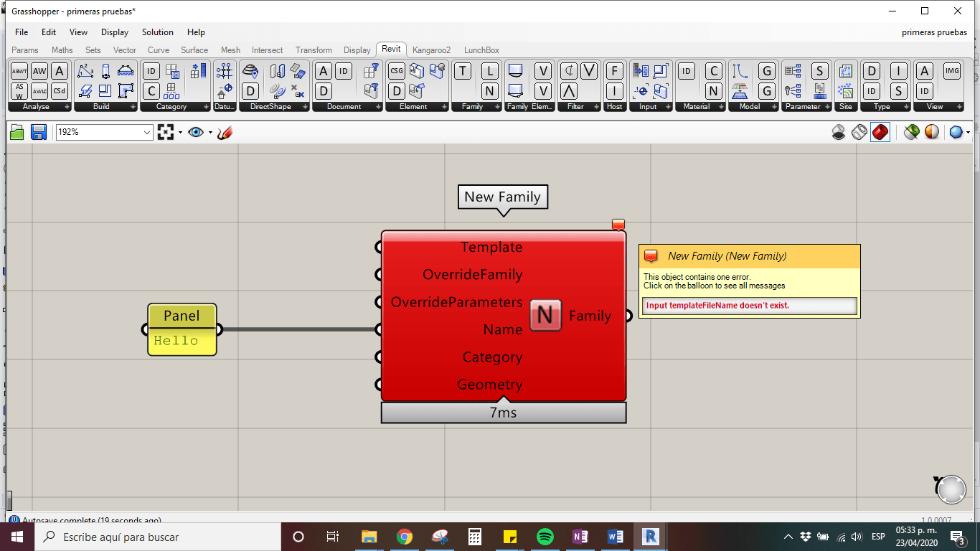Screen dimensions: 980x551
Task: Select the T component in Family group
Action: (463, 71)
